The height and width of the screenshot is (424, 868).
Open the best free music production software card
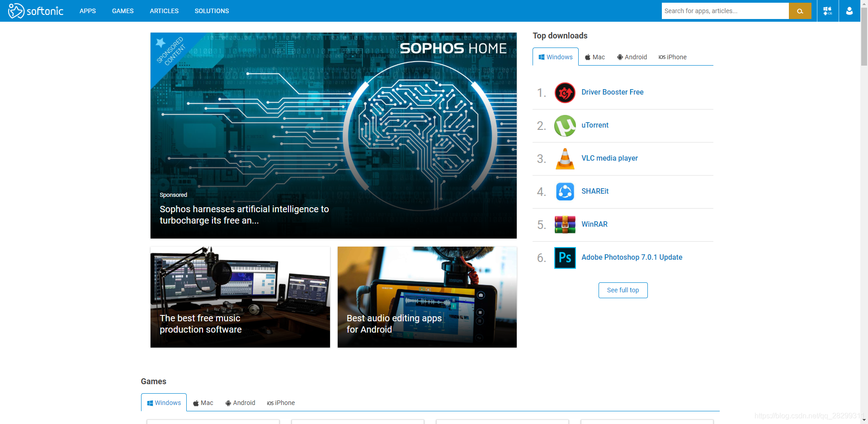pos(240,297)
